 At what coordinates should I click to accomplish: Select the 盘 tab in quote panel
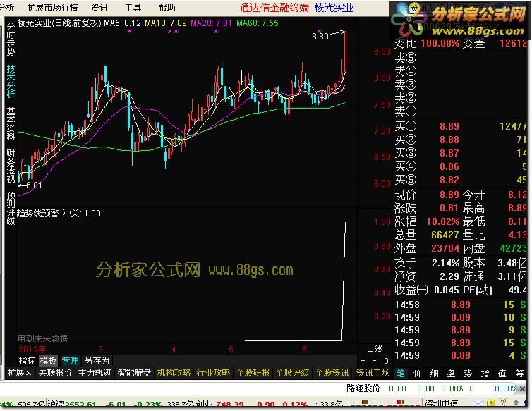click(x=452, y=374)
